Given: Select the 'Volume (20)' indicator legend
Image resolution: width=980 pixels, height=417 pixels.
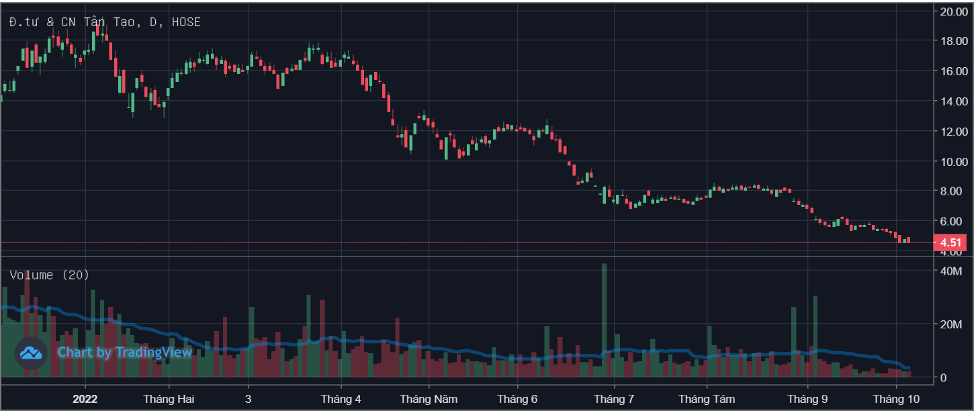Looking at the screenshot, I should [x=49, y=275].
